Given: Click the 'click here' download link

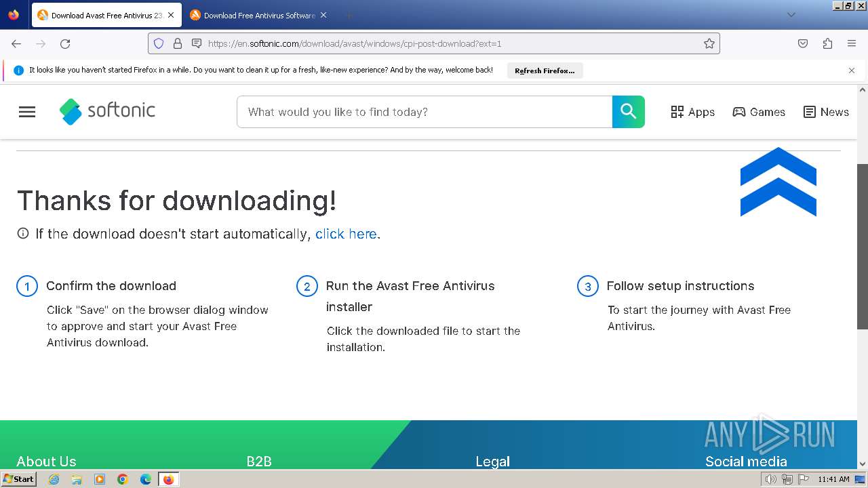Looking at the screenshot, I should click(x=346, y=234).
